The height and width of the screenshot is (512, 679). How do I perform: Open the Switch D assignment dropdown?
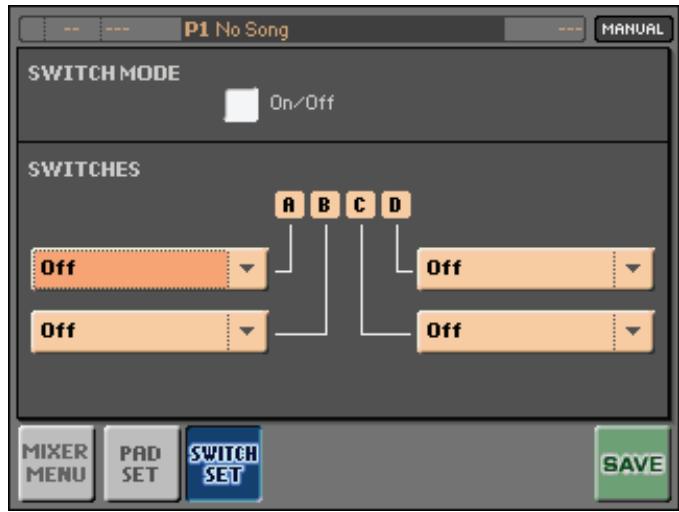(x=535, y=269)
